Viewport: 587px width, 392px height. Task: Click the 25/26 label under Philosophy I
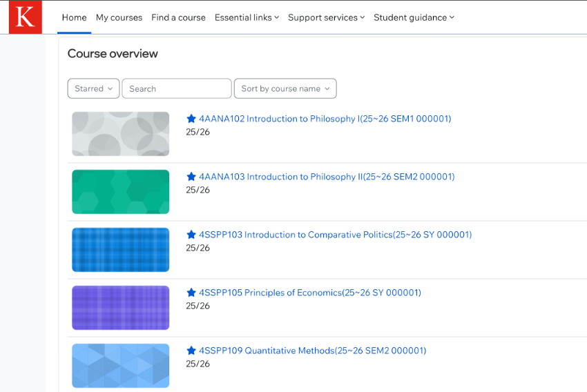pyautogui.click(x=198, y=132)
